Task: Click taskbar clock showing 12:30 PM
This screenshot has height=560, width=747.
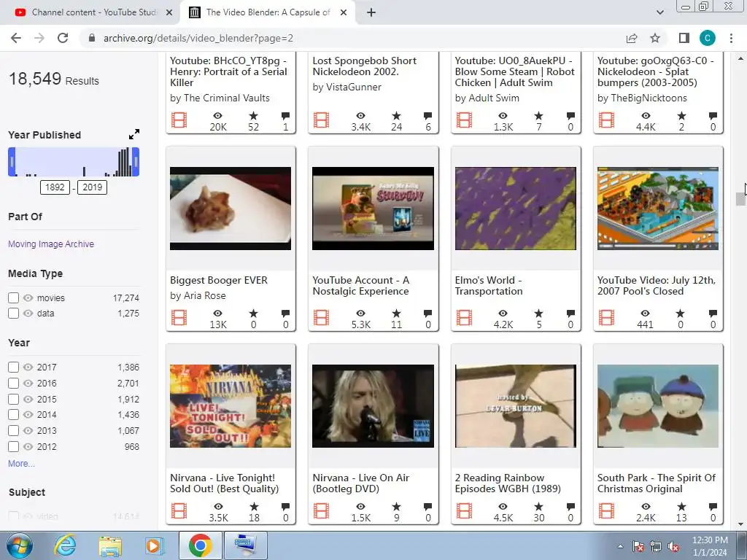Action: point(710,546)
